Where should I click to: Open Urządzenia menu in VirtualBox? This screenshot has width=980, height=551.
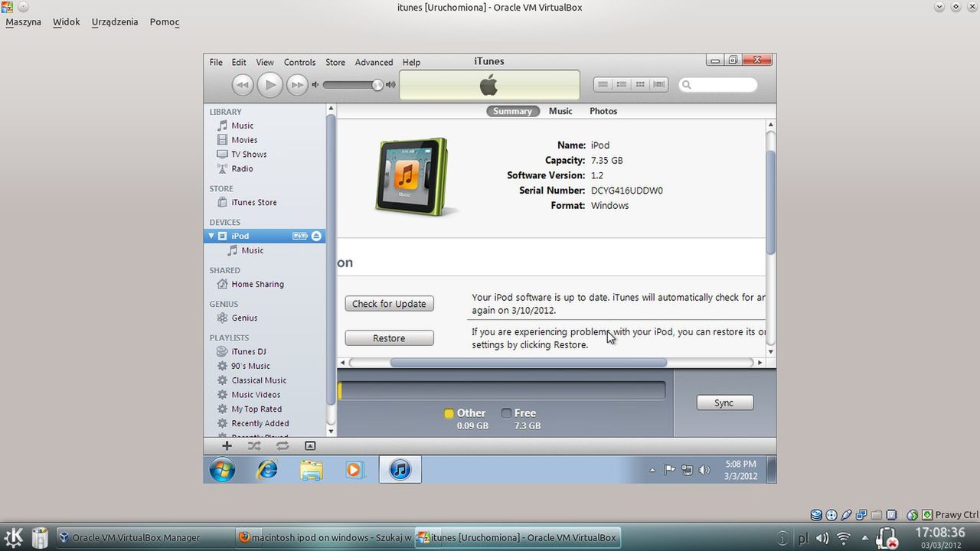point(115,22)
